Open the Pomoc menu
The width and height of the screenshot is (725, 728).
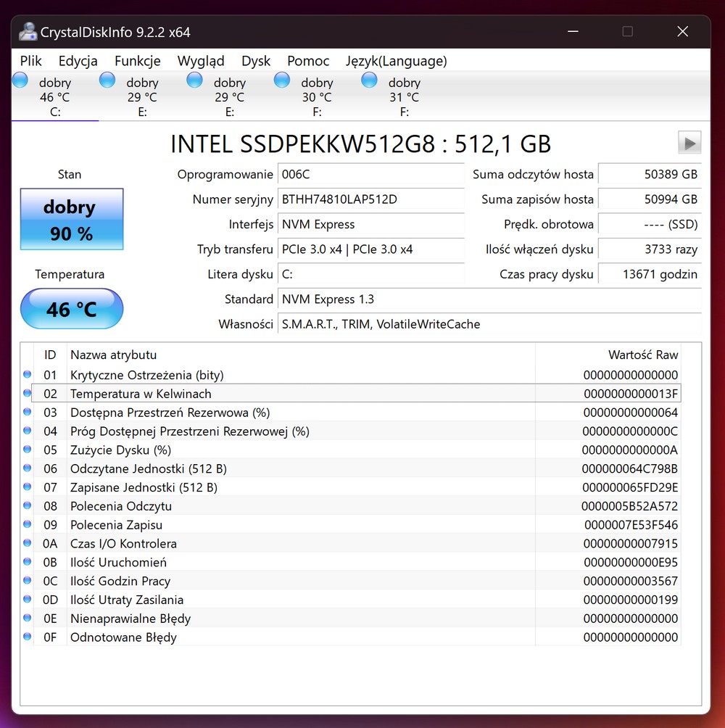(x=308, y=61)
